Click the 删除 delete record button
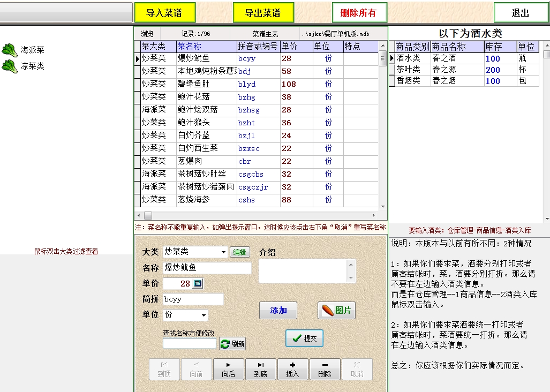Viewport: 550px width, 392px height. (325, 369)
